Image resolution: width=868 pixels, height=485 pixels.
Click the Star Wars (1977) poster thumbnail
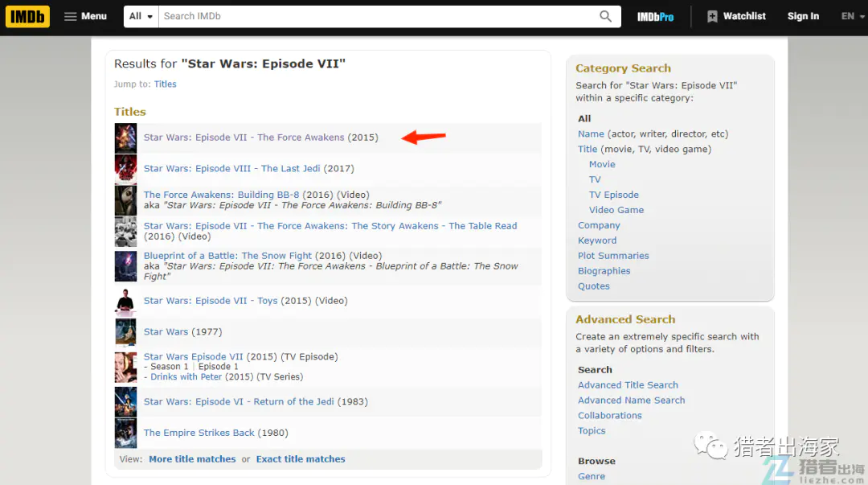(125, 332)
